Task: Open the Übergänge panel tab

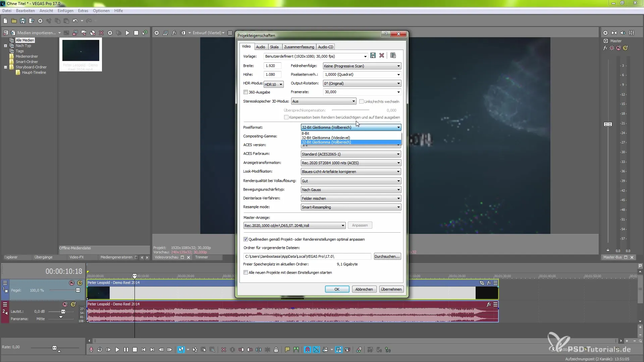Action: tap(43, 257)
